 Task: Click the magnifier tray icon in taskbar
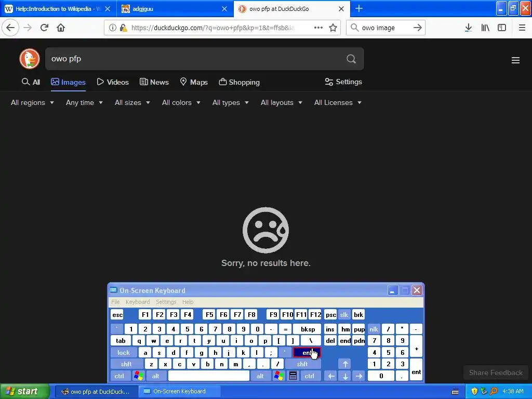[494, 391]
